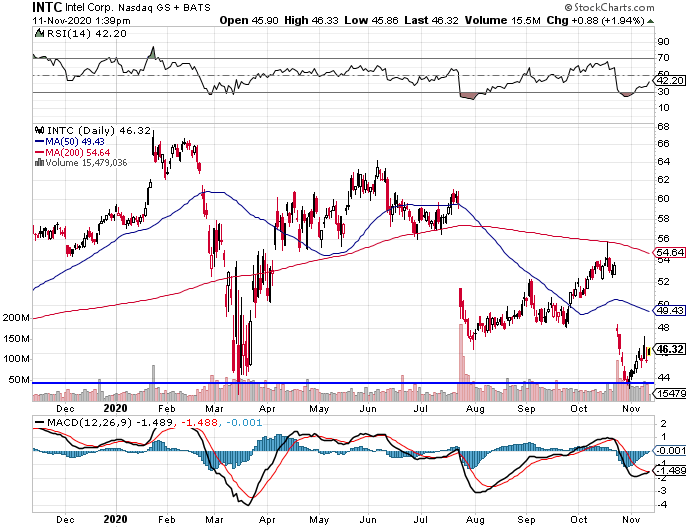Click the 49.43 MA(50) price tag
The height and width of the screenshot is (529, 696).
[670, 310]
